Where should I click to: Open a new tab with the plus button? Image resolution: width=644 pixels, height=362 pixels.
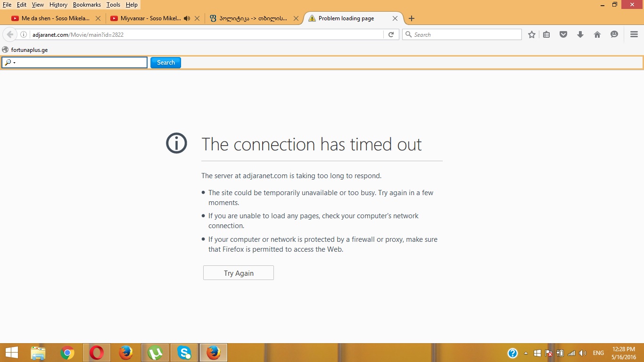[x=412, y=18]
